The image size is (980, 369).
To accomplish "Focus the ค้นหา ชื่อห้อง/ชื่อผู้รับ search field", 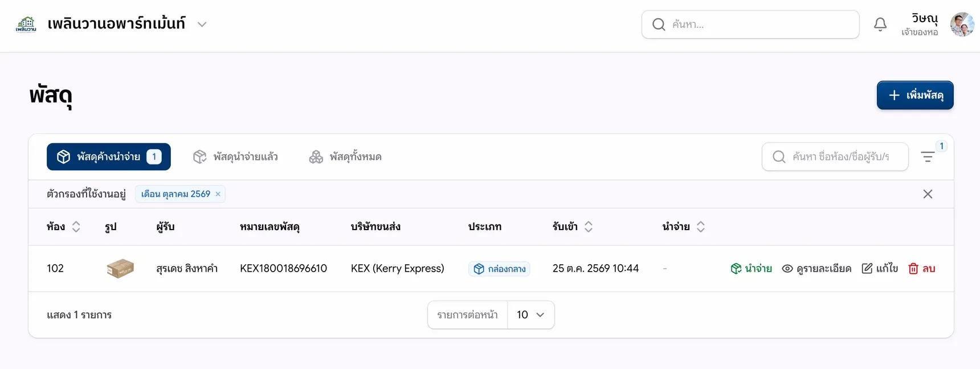I will coord(835,157).
